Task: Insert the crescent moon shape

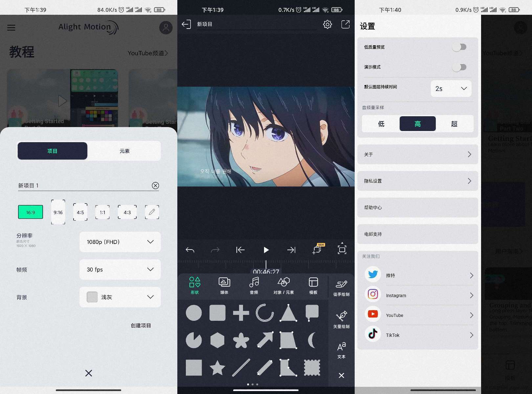Action: click(x=312, y=340)
